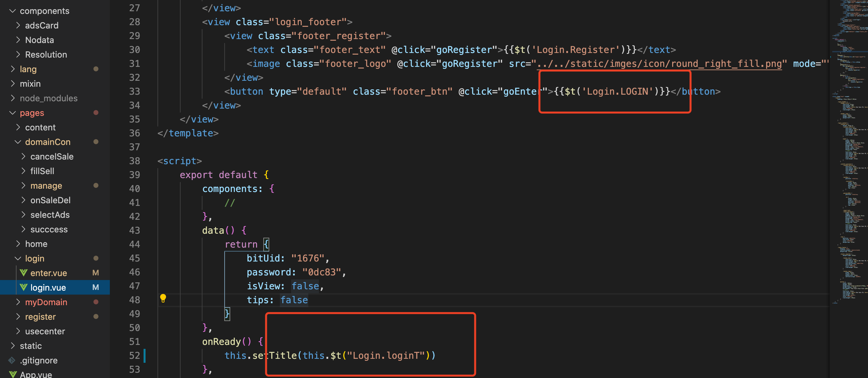Click the git icon beside .gitignore
The height and width of the screenshot is (378, 868).
pos(12,360)
